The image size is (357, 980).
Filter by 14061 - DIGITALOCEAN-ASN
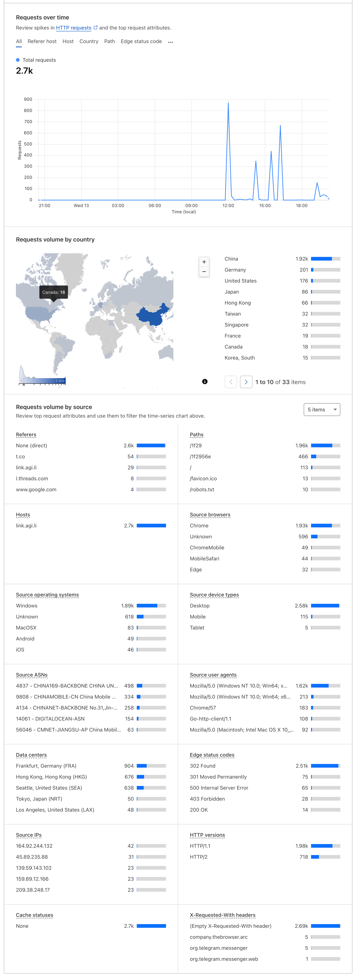tap(91, 719)
